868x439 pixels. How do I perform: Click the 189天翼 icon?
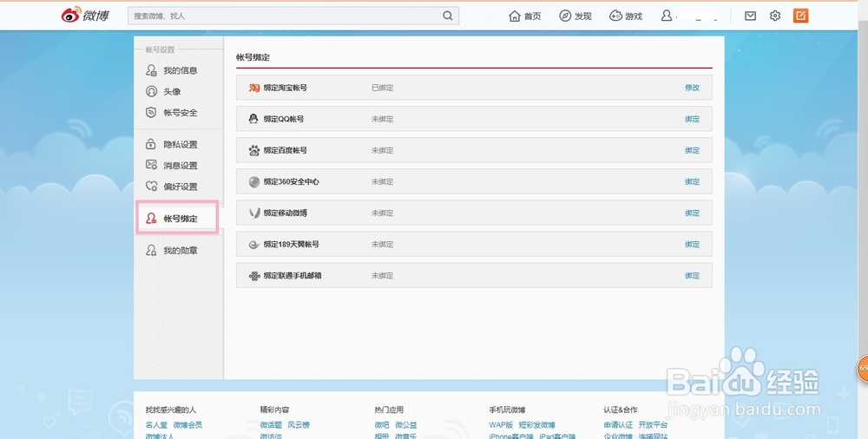click(254, 244)
